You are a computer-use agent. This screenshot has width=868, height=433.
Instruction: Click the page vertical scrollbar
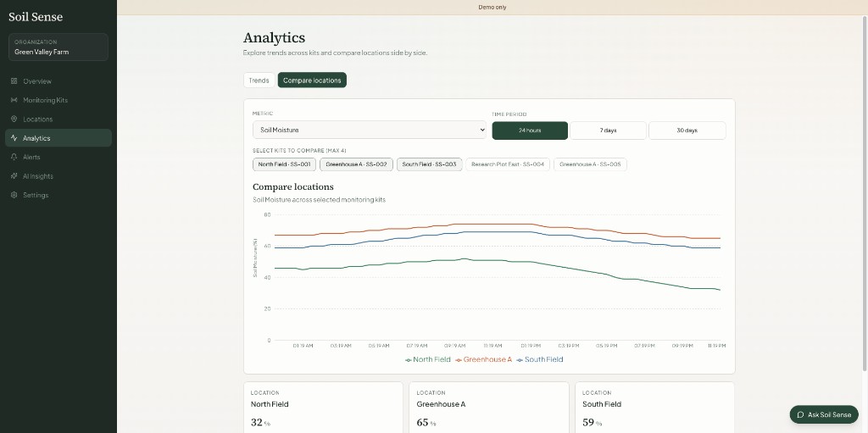865,194
